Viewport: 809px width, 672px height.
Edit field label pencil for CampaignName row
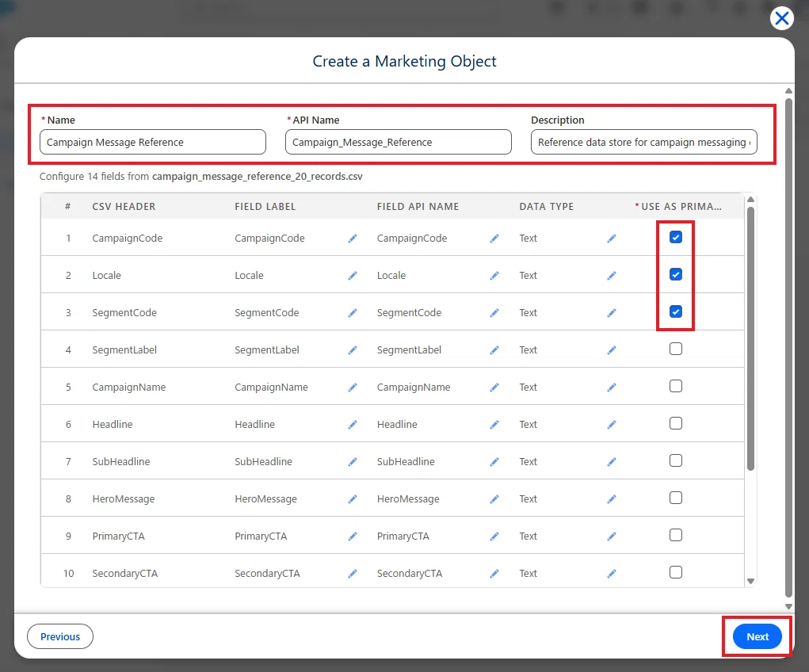pos(353,387)
